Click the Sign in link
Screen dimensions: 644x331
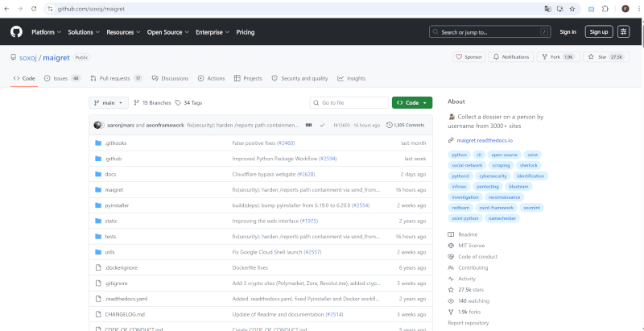[x=568, y=32]
